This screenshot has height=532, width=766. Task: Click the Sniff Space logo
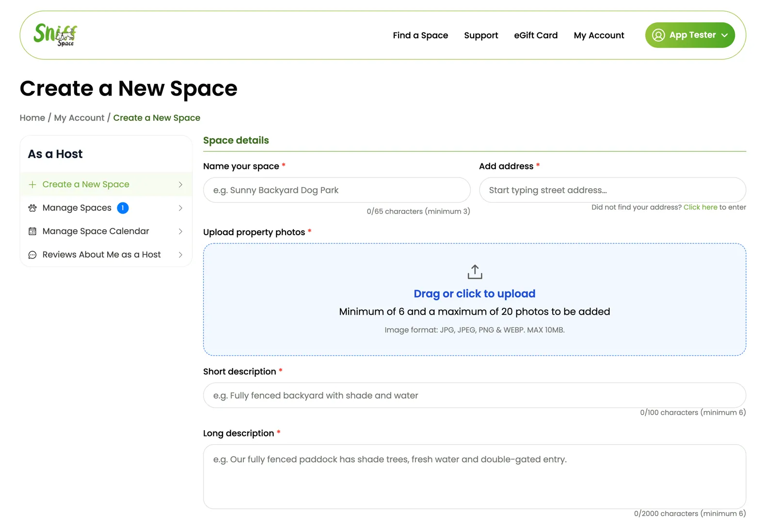tap(55, 35)
